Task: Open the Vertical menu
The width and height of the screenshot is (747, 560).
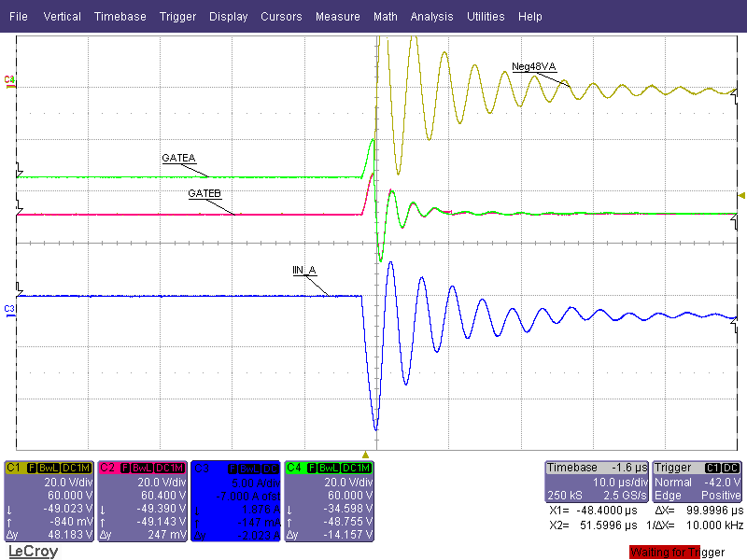Action: (62, 17)
